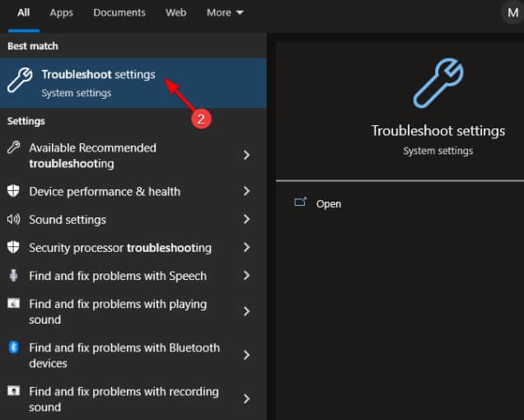This screenshot has height=420, width=524.
Task: Click the wrench icon beside Troubleshoot settings result
Action: (20, 81)
